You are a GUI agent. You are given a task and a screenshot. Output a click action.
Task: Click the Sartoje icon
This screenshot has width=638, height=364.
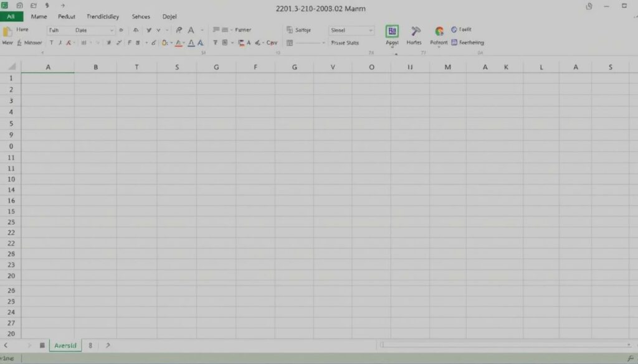[290, 30]
